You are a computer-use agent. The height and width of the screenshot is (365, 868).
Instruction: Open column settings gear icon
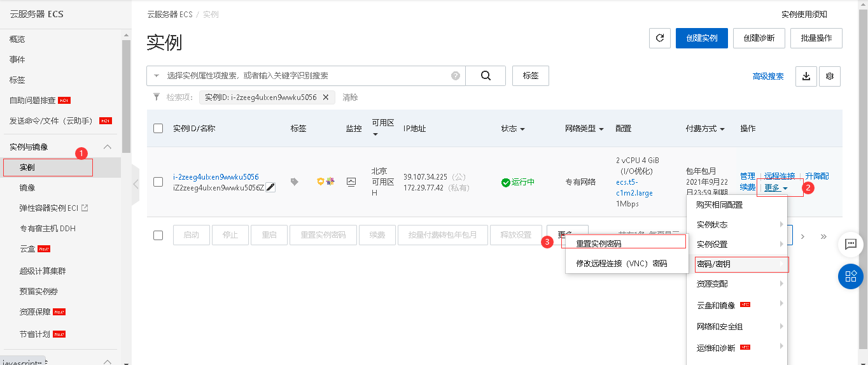[x=830, y=76]
